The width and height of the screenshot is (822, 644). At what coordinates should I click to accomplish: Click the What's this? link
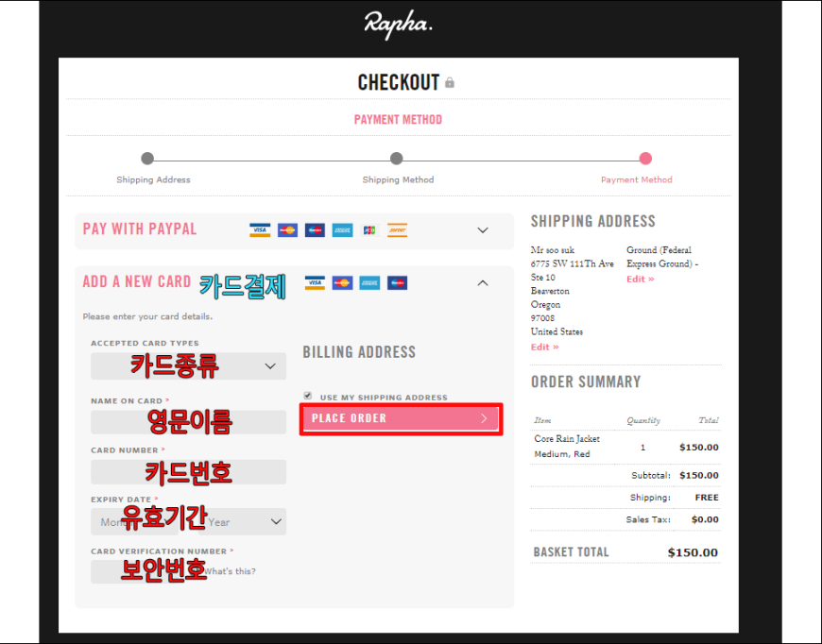tap(230, 571)
